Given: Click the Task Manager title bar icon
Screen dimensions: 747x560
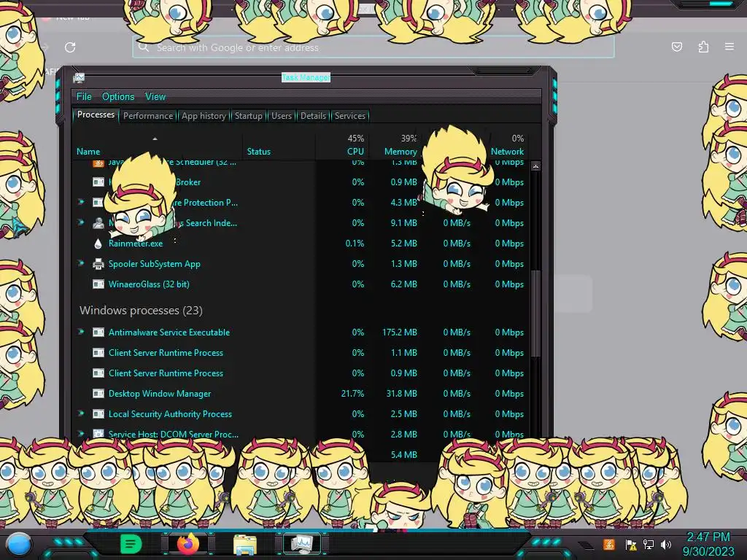Looking at the screenshot, I should point(79,77).
